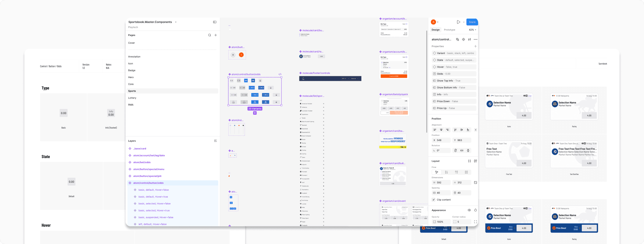
Task: Align top using the alignment icon
Action: pos(455,130)
